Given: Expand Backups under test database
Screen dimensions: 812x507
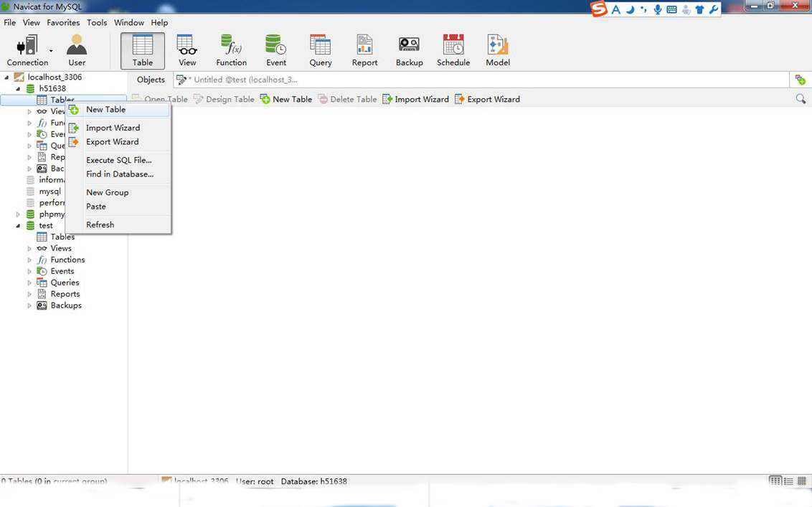Looking at the screenshot, I should tap(29, 305).
